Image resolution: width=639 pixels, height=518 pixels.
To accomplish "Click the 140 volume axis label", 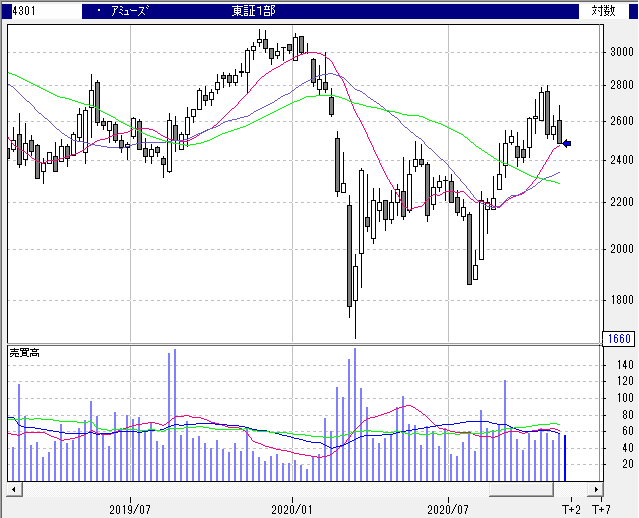I will [x=625, y=365].
